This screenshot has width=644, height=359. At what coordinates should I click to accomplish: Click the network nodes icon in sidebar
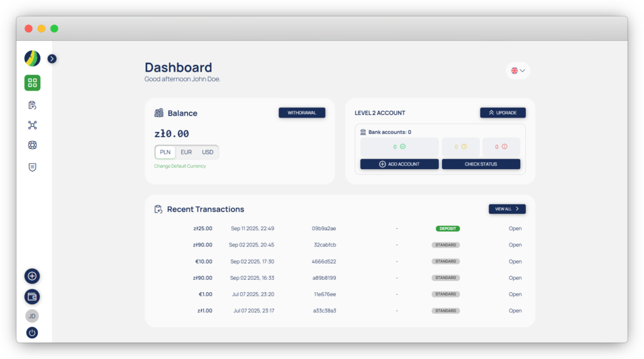32,125
